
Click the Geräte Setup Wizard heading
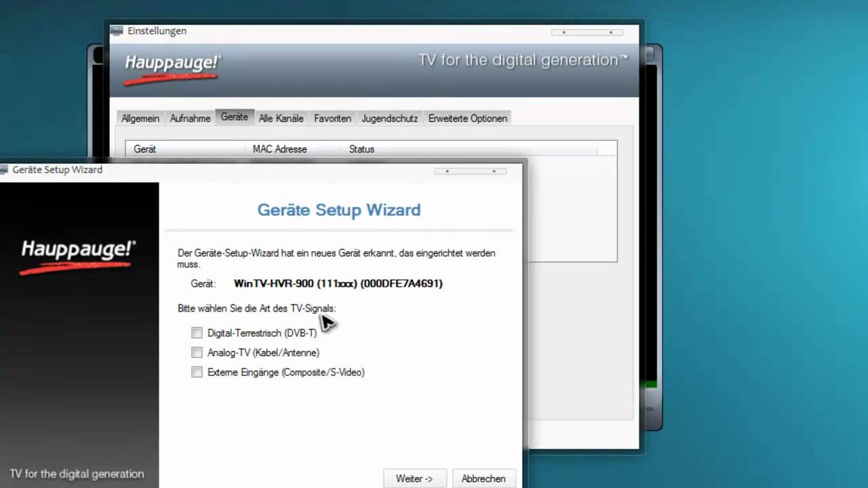[338, 209]
